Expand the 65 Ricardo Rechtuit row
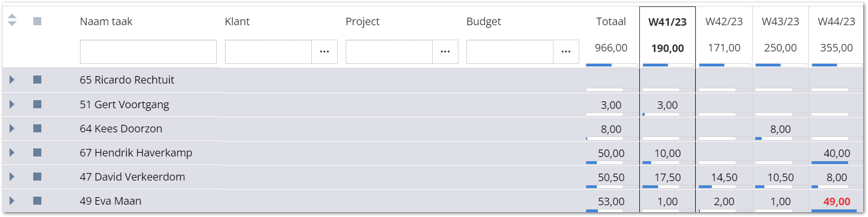The height and width of the screenshot is (217, 868). pyautogui.click(x=12, y=80)
